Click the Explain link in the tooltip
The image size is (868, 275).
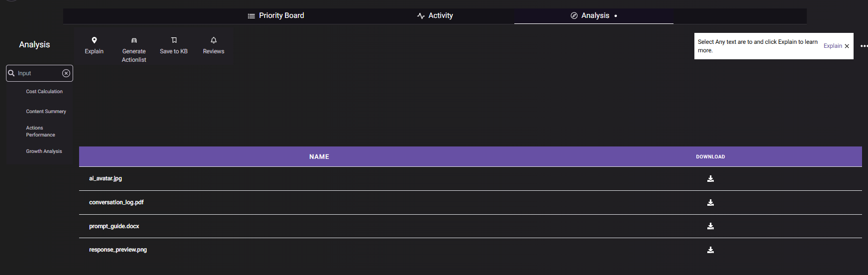833,46
